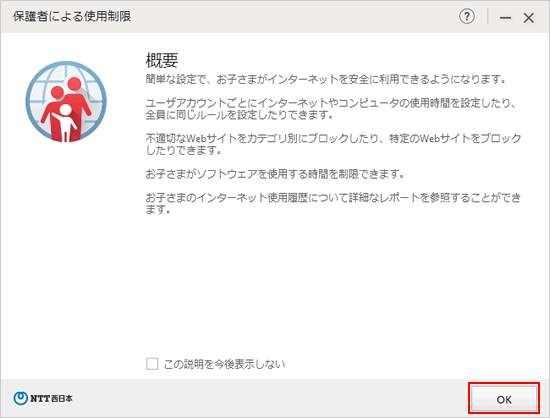Click the blue NTT circular logo mark
550x418 pixels.
point(20,398)
